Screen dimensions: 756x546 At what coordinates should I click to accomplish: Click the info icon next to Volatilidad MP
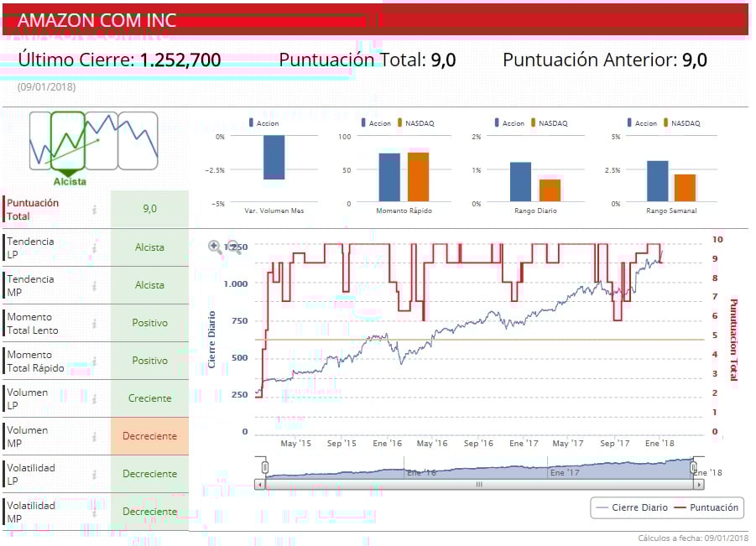[95, 512]
